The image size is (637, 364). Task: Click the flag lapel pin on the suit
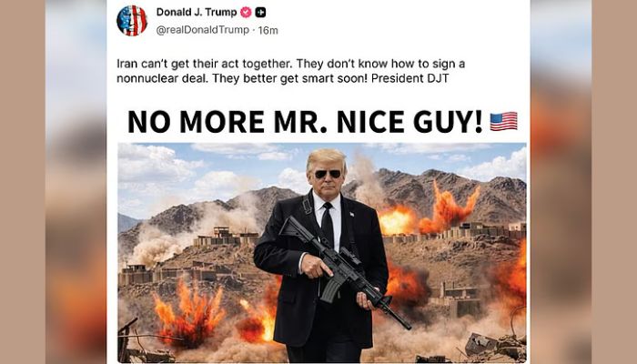pos(351,214)
